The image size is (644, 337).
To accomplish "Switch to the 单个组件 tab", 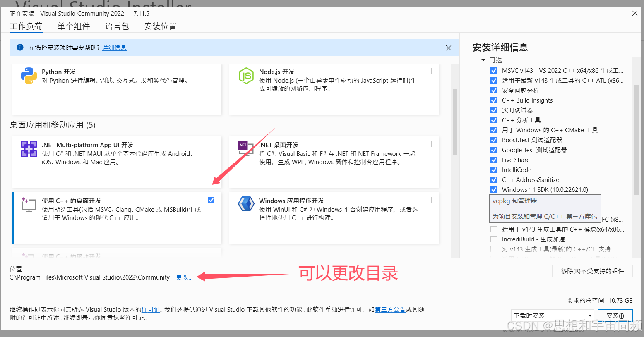I will [x=74, y=26].
